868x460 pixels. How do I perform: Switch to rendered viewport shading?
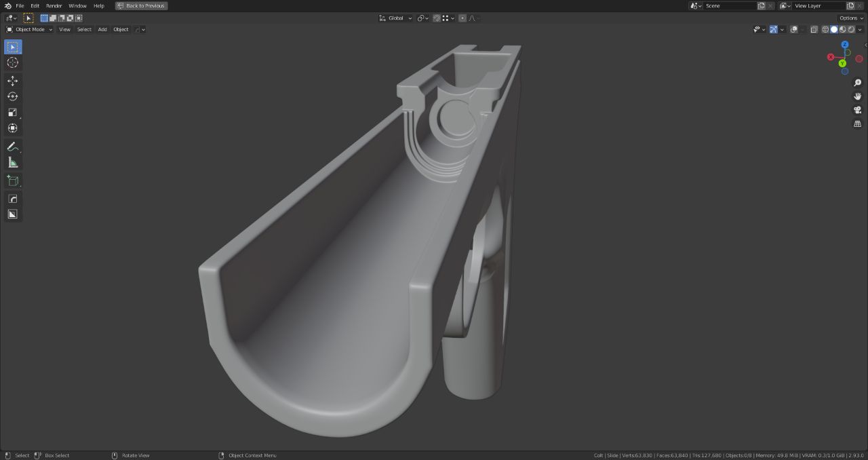[x=851, y=29]
